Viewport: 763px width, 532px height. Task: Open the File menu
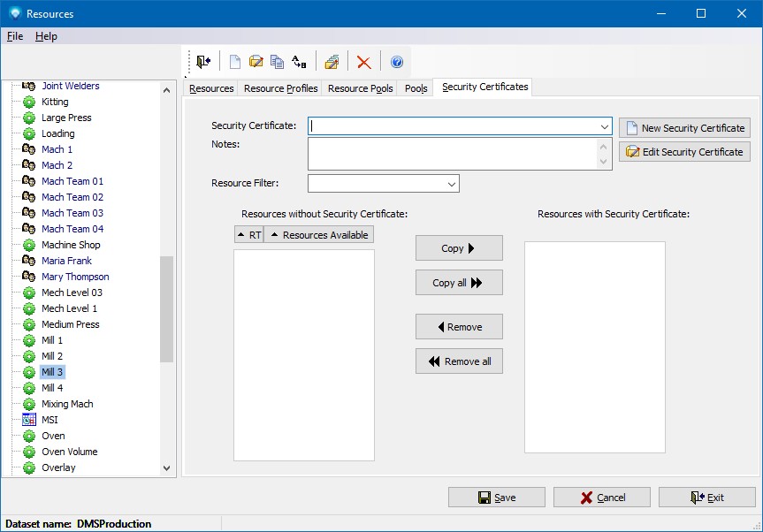[x=14, y=36]
